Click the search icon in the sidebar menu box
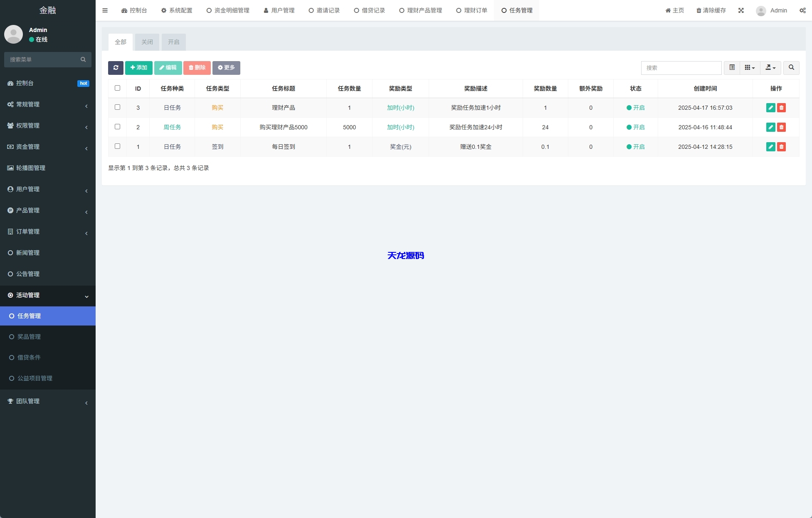 [x=83, y=59]
